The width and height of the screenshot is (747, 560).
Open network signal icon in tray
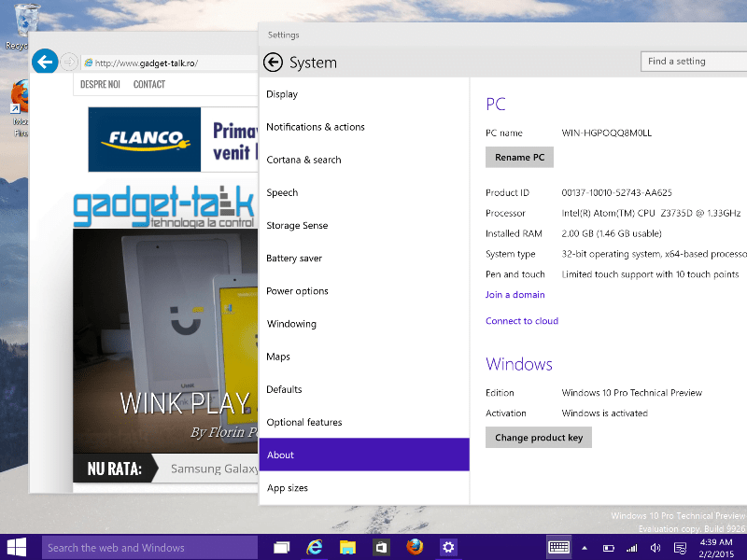point(632,548)
